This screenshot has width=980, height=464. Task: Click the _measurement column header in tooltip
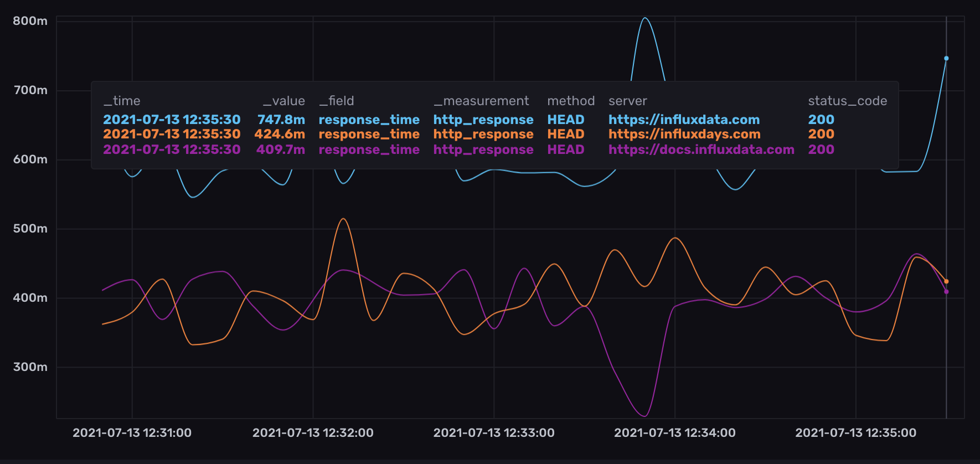pyautogui.click(x=481, y=101)
